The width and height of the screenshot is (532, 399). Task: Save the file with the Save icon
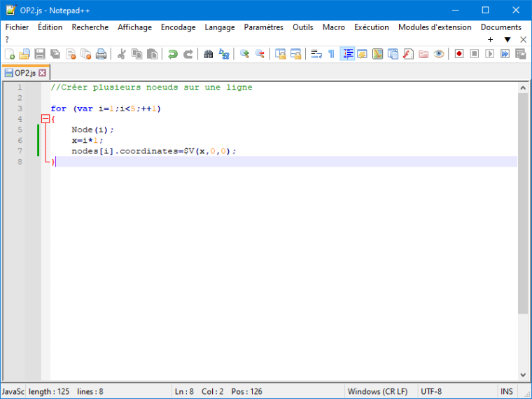40,54
